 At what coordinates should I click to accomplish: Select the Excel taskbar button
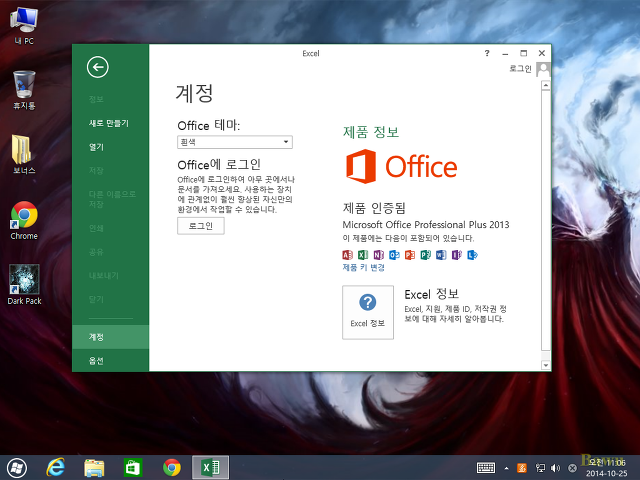tap(211, 468)
